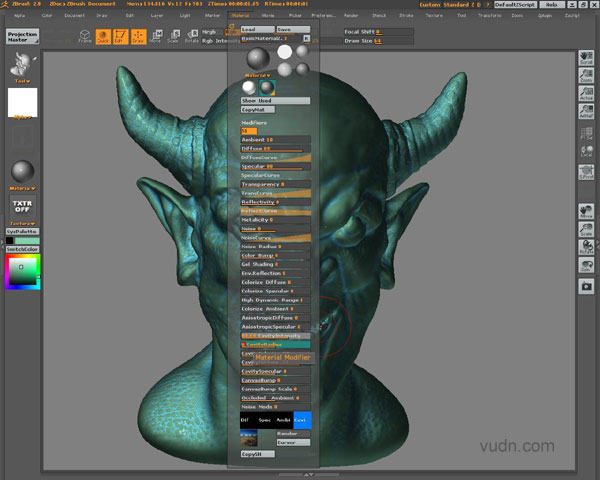
Task: Click Save in Material palette
Action: tap(293, 29)
